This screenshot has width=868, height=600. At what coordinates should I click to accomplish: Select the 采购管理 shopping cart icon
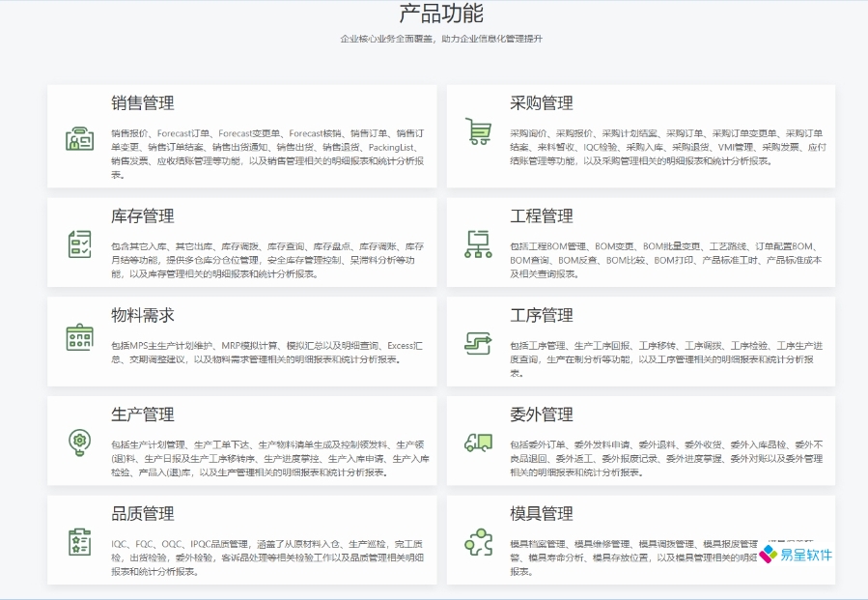(x=478, y=130)
